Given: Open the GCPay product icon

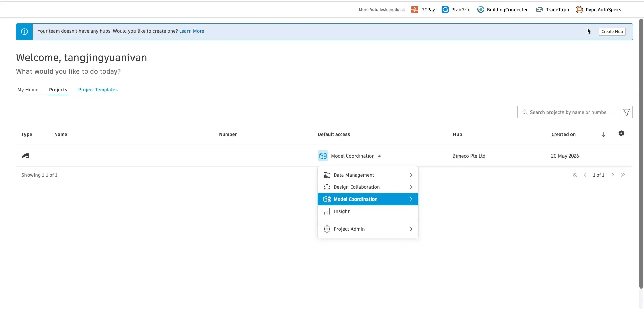Looking at the screenshot, I should pyautogui.click(x=415, y=10).
